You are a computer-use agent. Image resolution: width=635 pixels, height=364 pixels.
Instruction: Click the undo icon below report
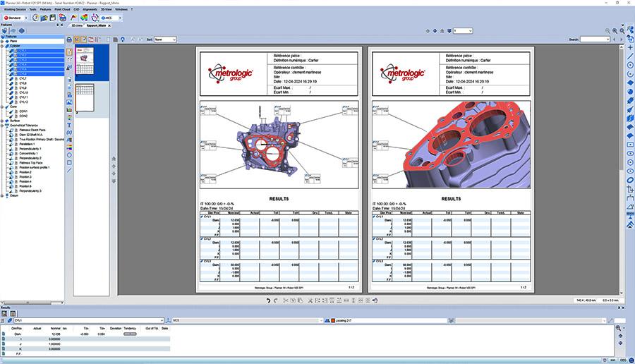pyautogui.click(x=268, y=301)
